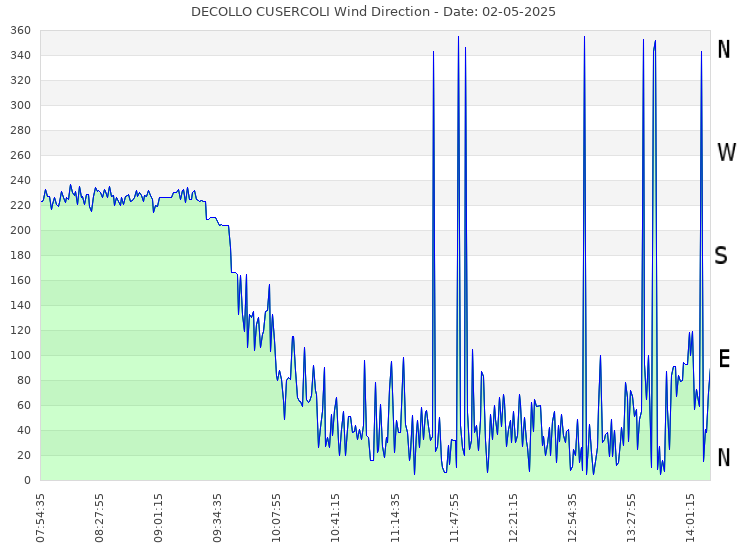Click the y-axis label 280
The width and height of the screenshot is (750, 550).
pyautogui.click(x=21, y=131)
